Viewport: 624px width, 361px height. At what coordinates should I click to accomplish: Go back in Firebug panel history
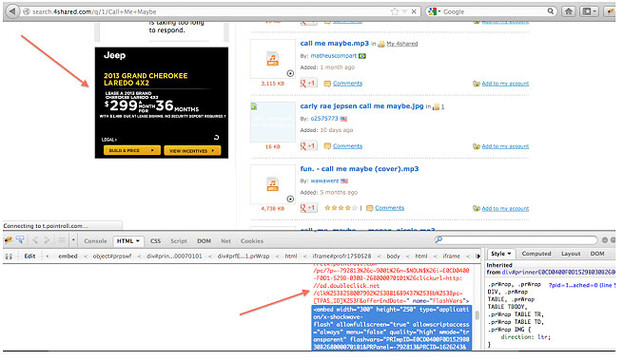[35, 240]
